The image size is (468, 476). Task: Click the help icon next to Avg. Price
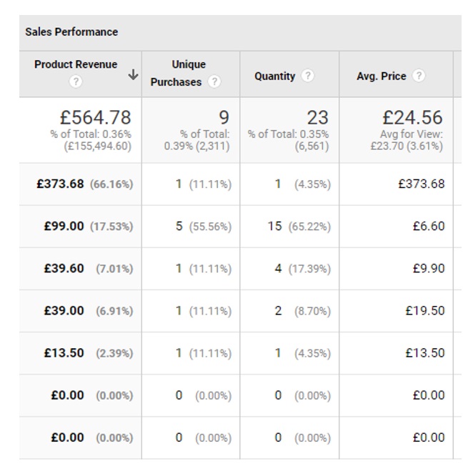[x=419, y=76]
